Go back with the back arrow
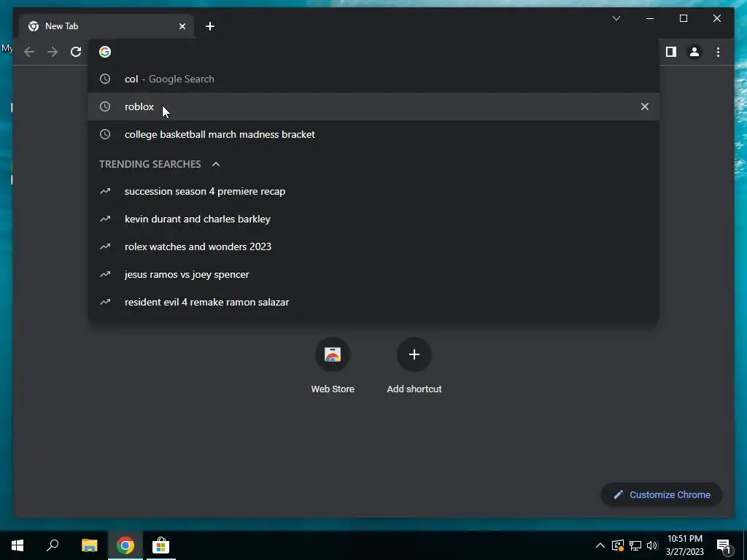Image resolution: width=747 pixels, height=560 pixels. 29,52
